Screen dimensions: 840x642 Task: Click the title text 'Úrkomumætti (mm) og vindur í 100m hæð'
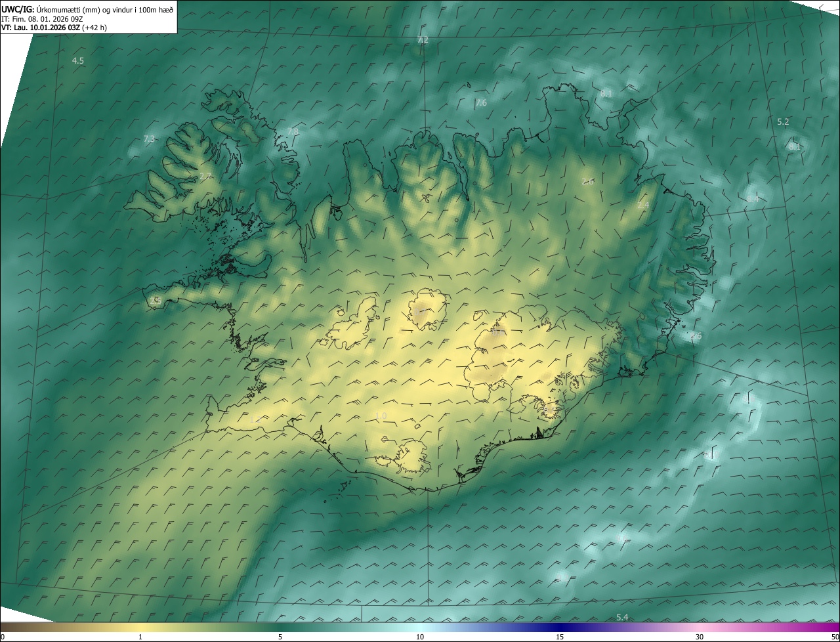(x=104, y=9)
